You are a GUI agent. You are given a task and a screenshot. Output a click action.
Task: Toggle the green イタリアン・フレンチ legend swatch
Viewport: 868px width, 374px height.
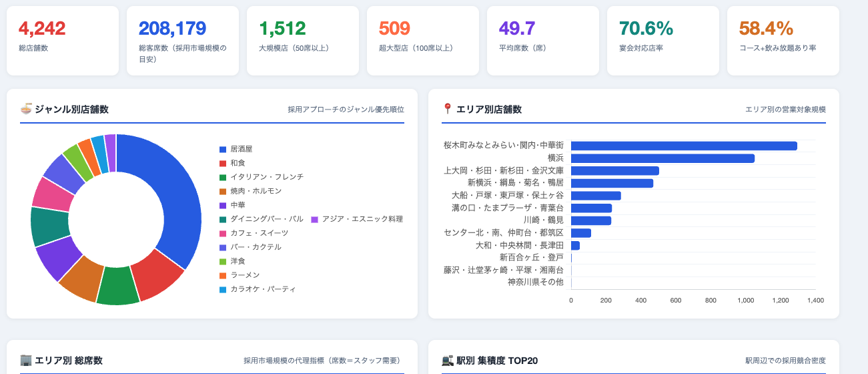[x=223, y=177]
